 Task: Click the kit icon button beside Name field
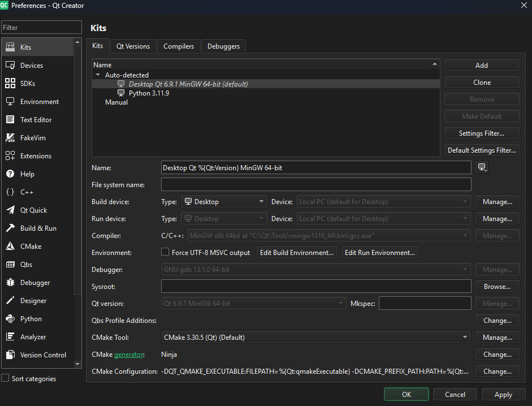[482, 167]
